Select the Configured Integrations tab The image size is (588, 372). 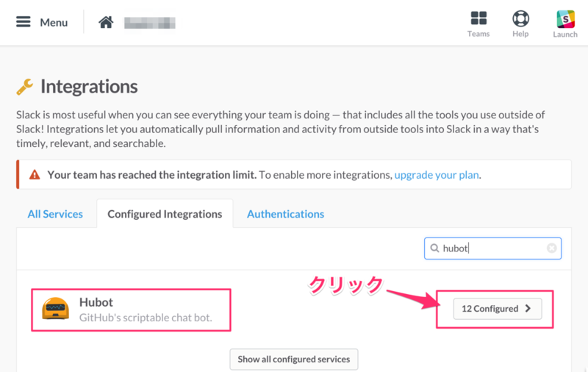click(x=165, y=213)
